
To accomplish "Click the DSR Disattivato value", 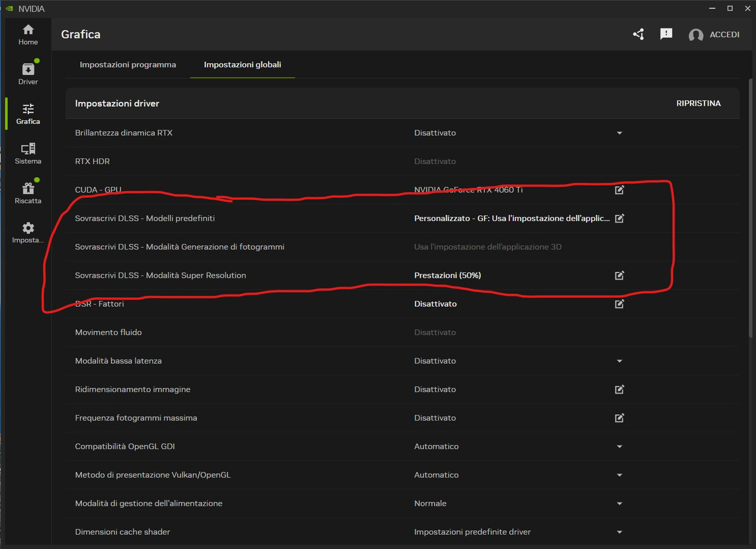I will tap(435, 304).
